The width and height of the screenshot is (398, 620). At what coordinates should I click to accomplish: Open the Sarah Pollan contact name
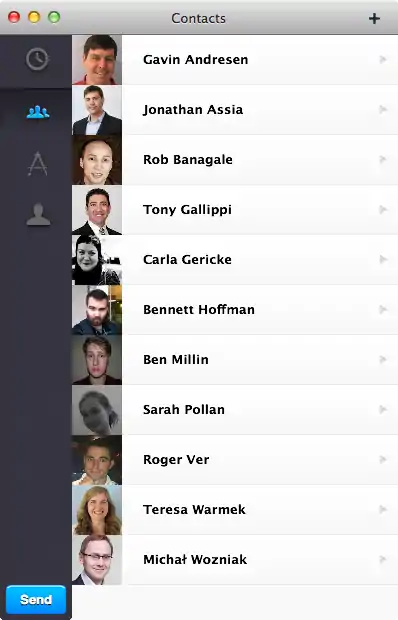[x=184, y=409]
